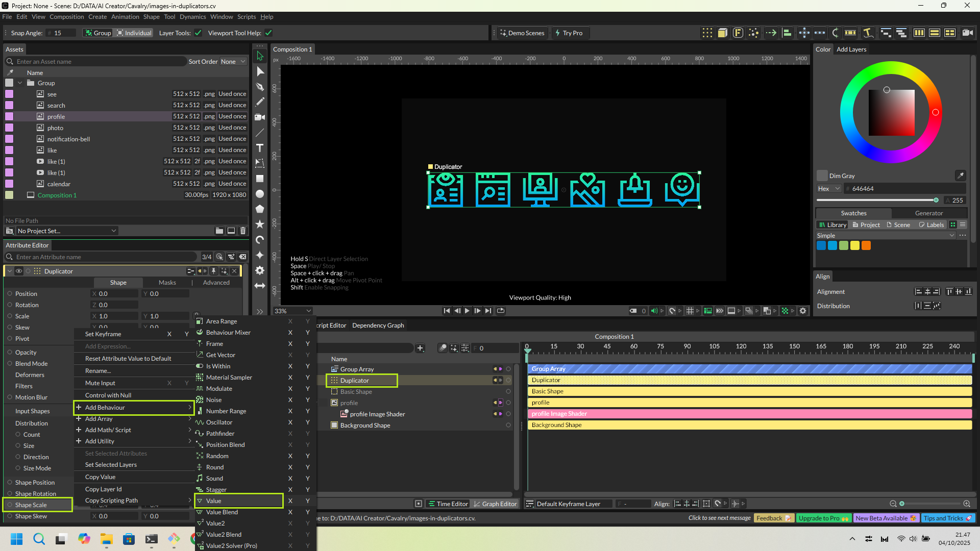Click the eyedropper next to Dim Gray
This screenshot has width=980, height=551.
click(960, 176)
